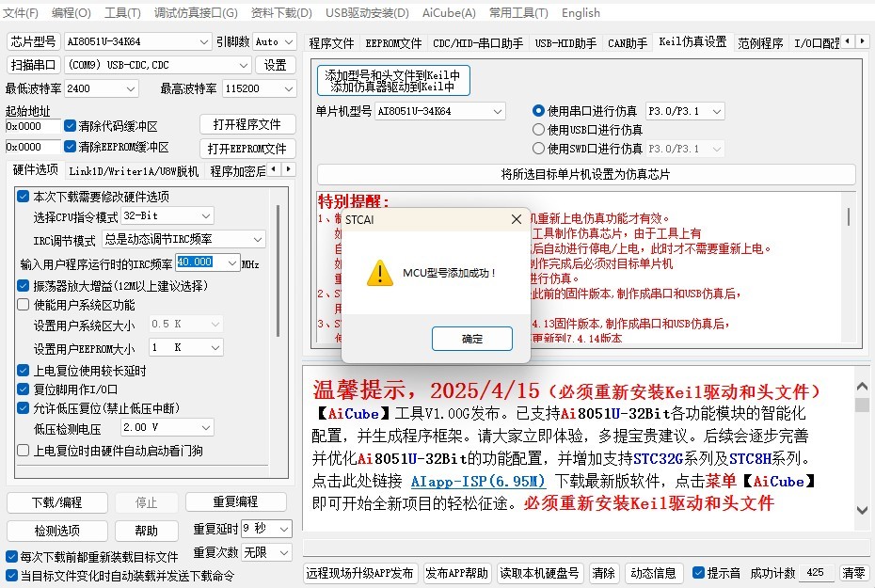Expand the 低压检测电压 2.00 V dropdown
Viewport: 875px width, 588px height.
coord(206,428)
